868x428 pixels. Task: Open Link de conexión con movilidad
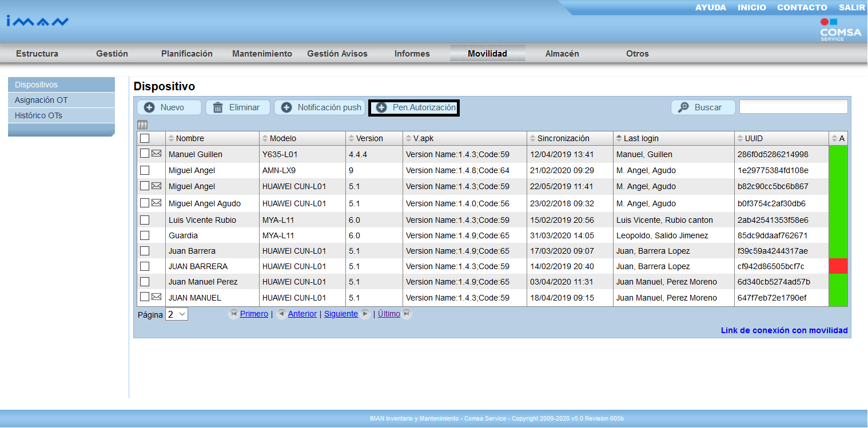pos(784,330)
